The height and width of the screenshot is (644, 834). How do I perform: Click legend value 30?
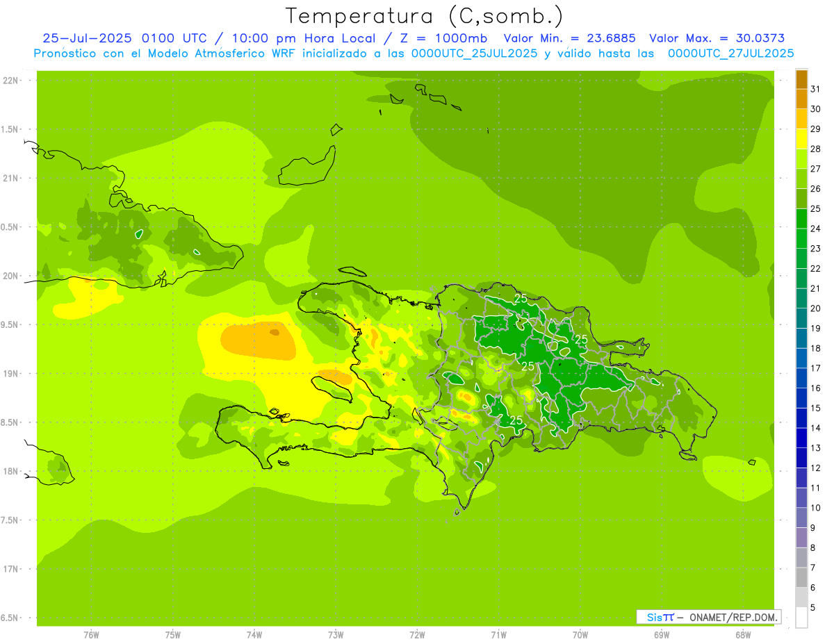[816, 109]
